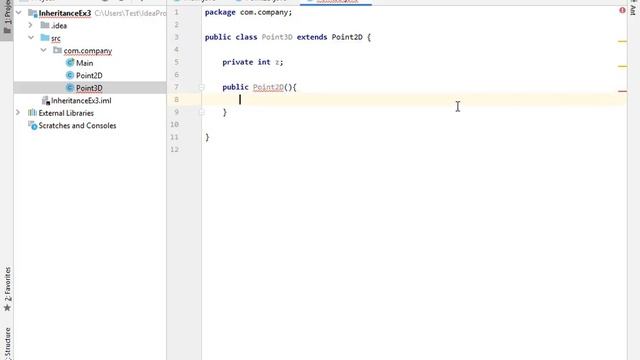The width and height of the screenshot is (640, 360).
Task: Open the Main class file
Action: 84,63
